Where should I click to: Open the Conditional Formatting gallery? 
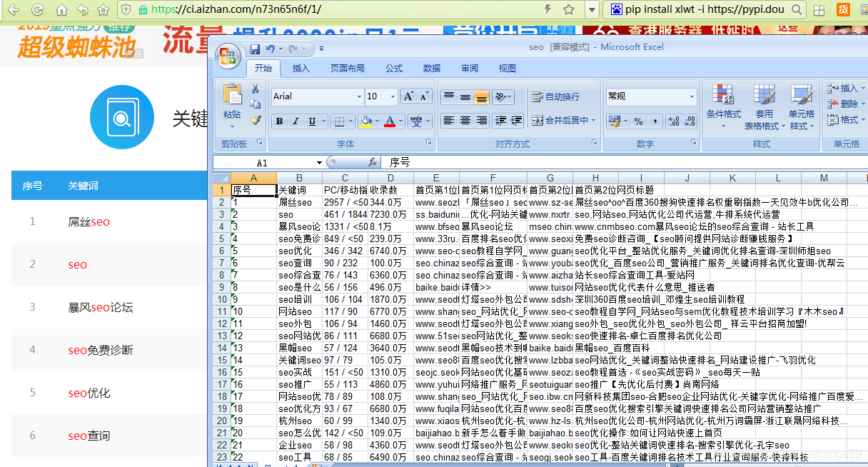pos(723,108)
